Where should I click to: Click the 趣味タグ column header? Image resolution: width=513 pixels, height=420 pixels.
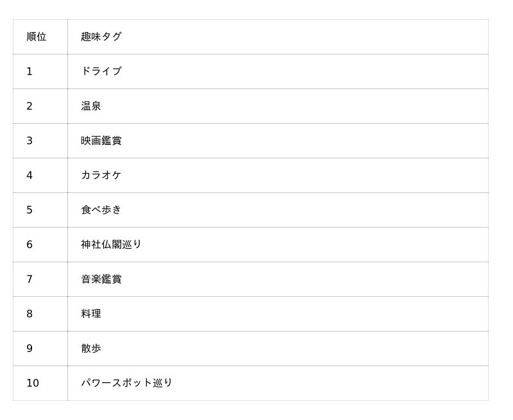pos(101,37)
